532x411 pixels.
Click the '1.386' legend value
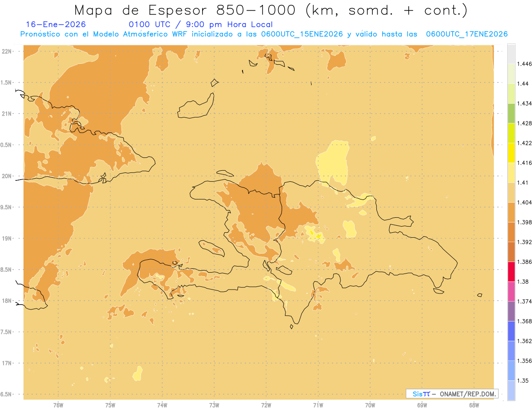pyautogui.click(x=524, y=262)
